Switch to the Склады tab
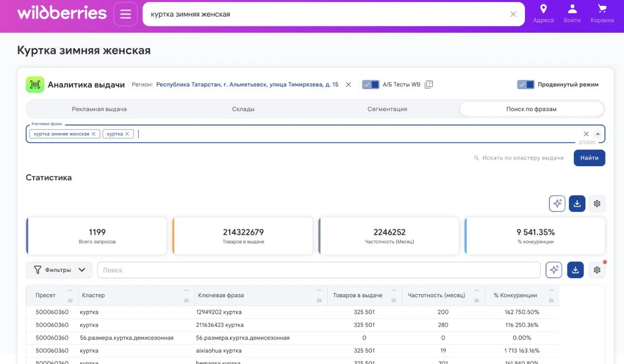This screenshot has height=364, width=624. tap(243, 109)
